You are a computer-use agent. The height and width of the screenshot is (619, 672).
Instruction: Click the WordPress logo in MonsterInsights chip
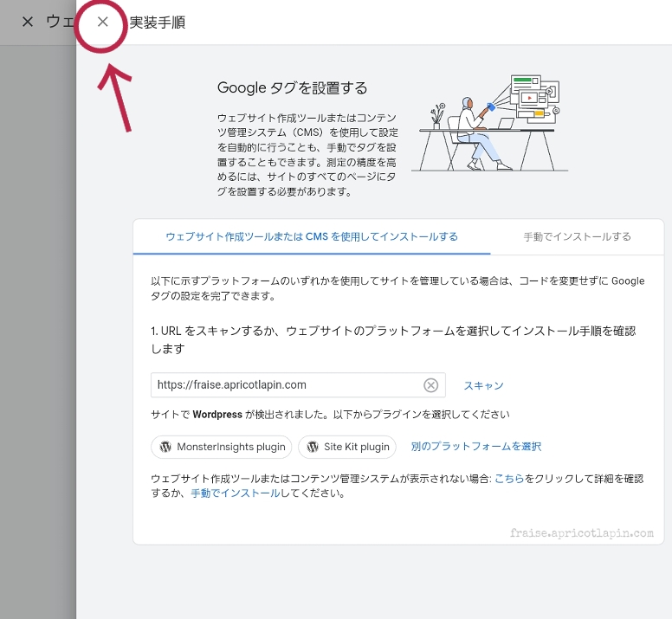165,447
